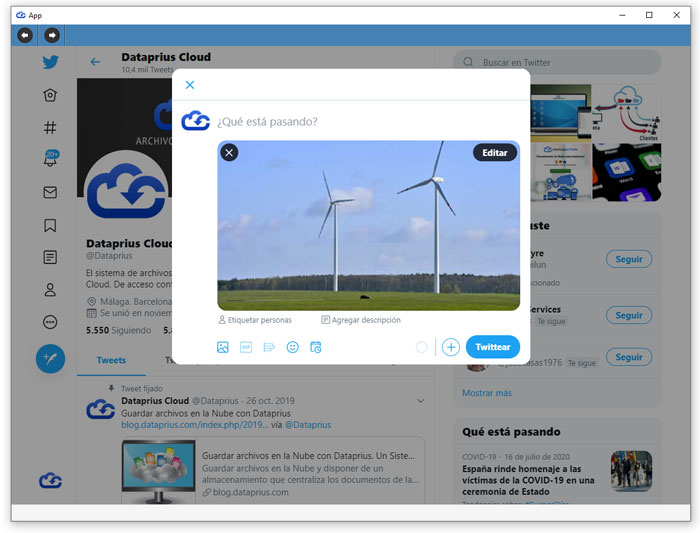The height and width of the screenshot is (533, 700).
Task: Click the '26 oct. 2019' tweet date
Action: 270,400
